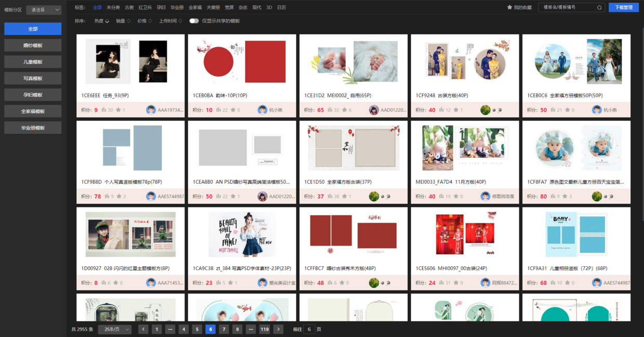This screenshot has width=644, height=337.
Task: Click favorite star on zt_384 写真PSD card
Action: click(230, 283)
